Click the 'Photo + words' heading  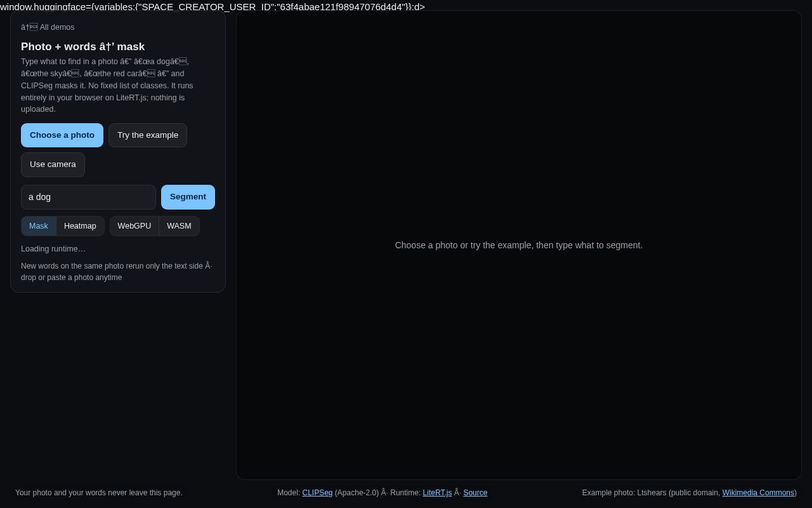click(x=82, y=47)
